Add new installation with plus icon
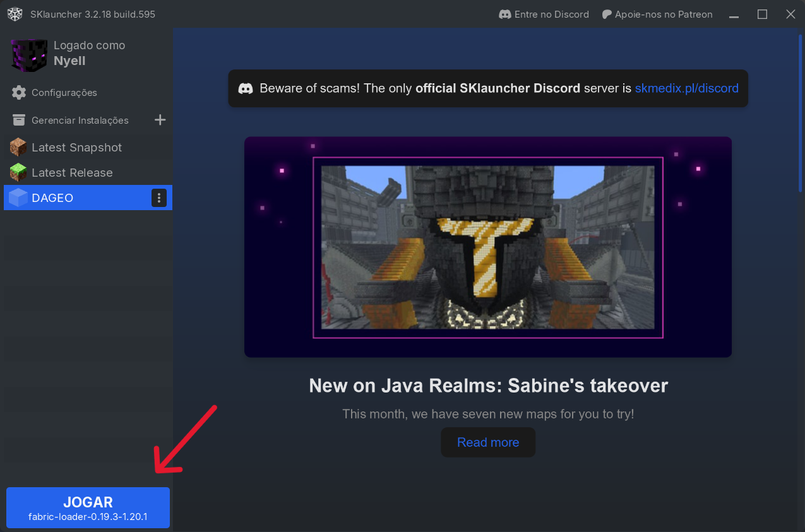805x532 pixels. click(x=160, y=120)
